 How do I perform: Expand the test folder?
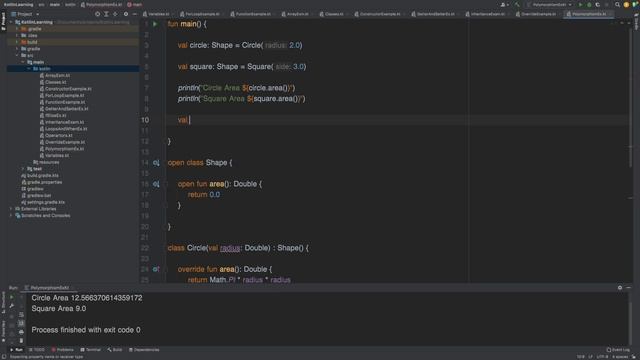(x=23, y=169)
